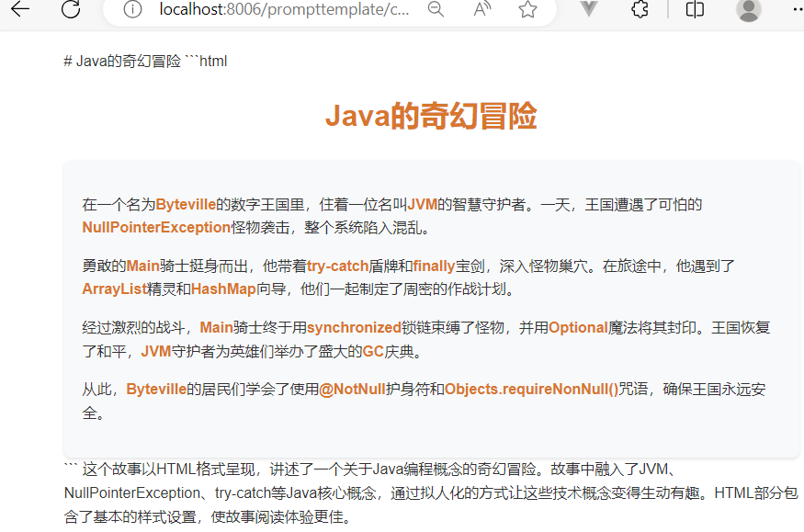Click the closing paragraph starting '这个故事以HTML格式呈现'
Image resolution: width=804 pixels, height=532 pixels.
(431, 493)
